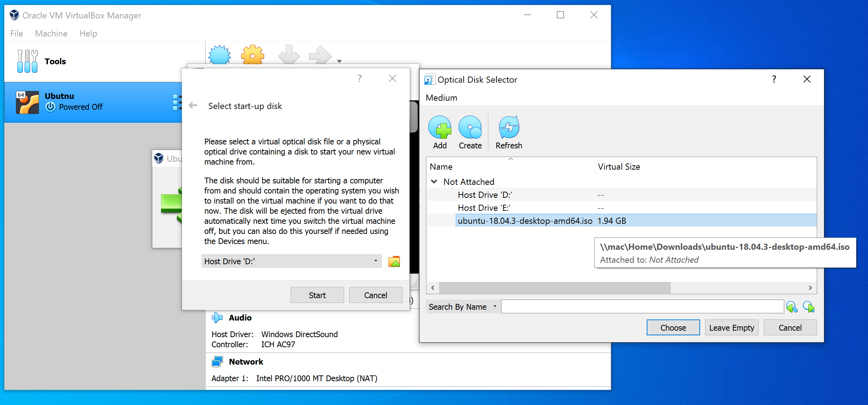Click the Discard down-arrow toolbar icon

tap(289, 55)
